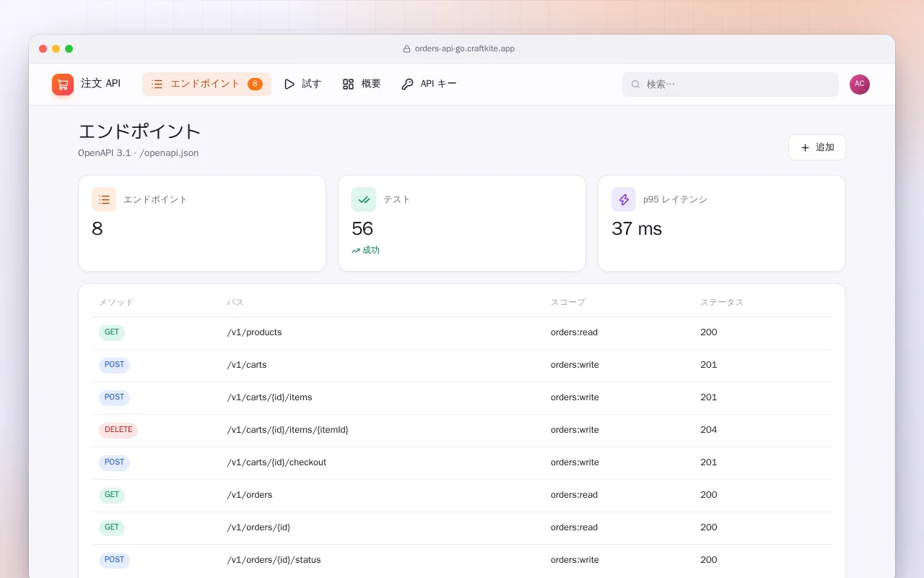Open the 概要 tab

[362, 84]
